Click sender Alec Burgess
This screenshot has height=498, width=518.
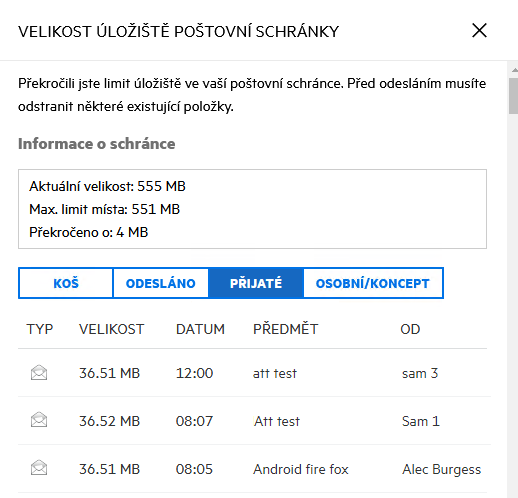coord(441,469)
